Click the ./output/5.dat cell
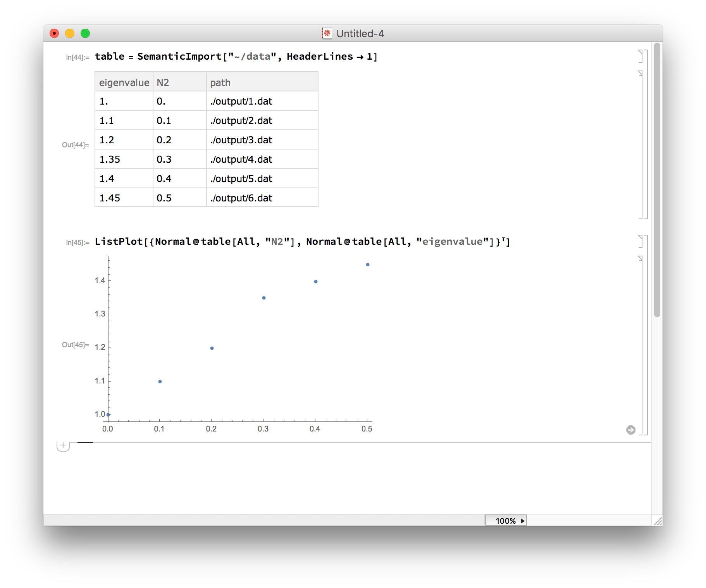706x588 pixels. coord(262,179)
